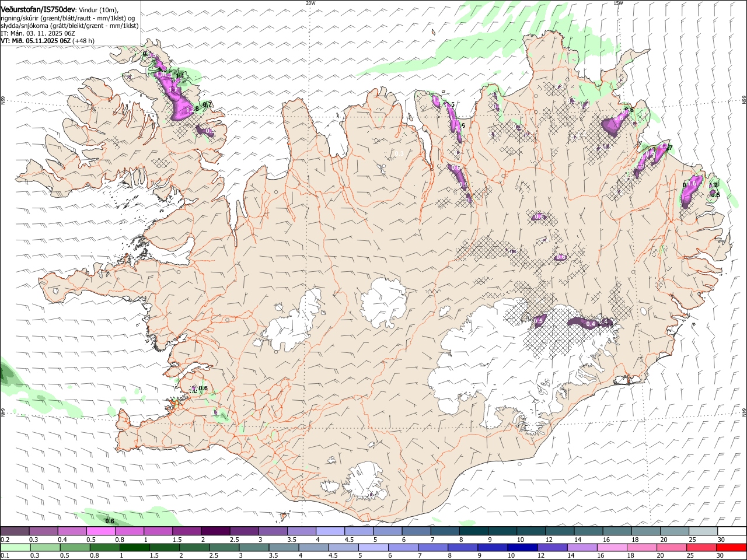This screenshot has height=560, width=747.
Task: Click the '4.5' label under the top legend row
Action: 349,540
